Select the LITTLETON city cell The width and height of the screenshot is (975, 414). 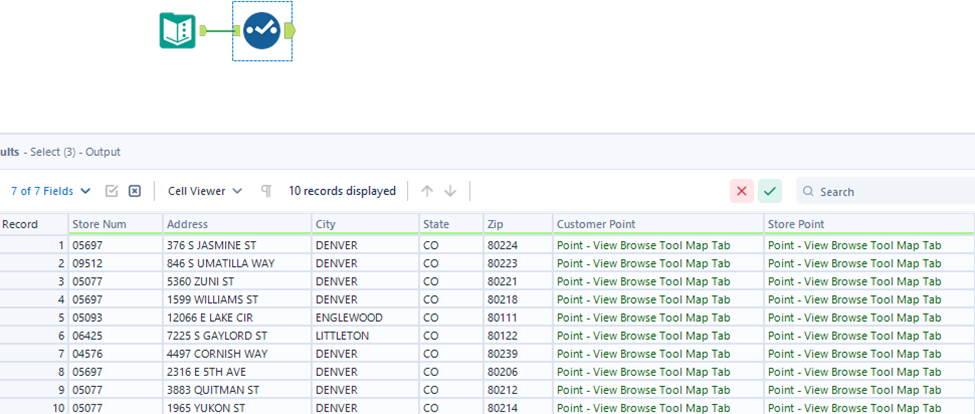tap(366, 336)
